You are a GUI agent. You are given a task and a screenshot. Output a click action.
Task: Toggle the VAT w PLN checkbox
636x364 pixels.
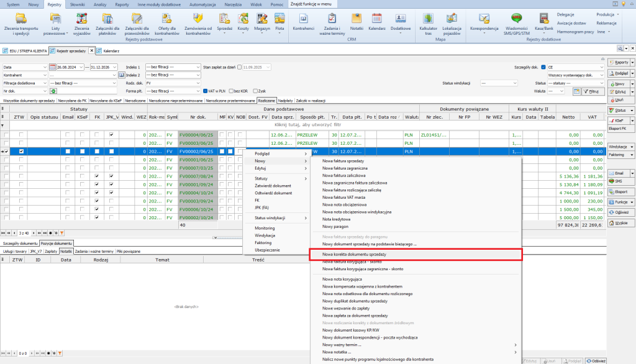pyautogui.click(x=206, y=91)
